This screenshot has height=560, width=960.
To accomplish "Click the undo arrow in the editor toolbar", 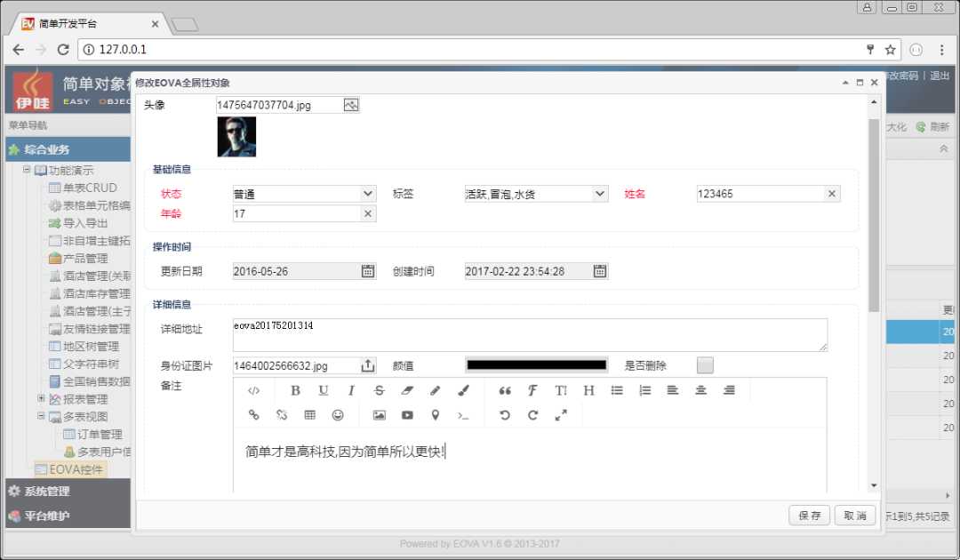I will click(x=505, y=415).
